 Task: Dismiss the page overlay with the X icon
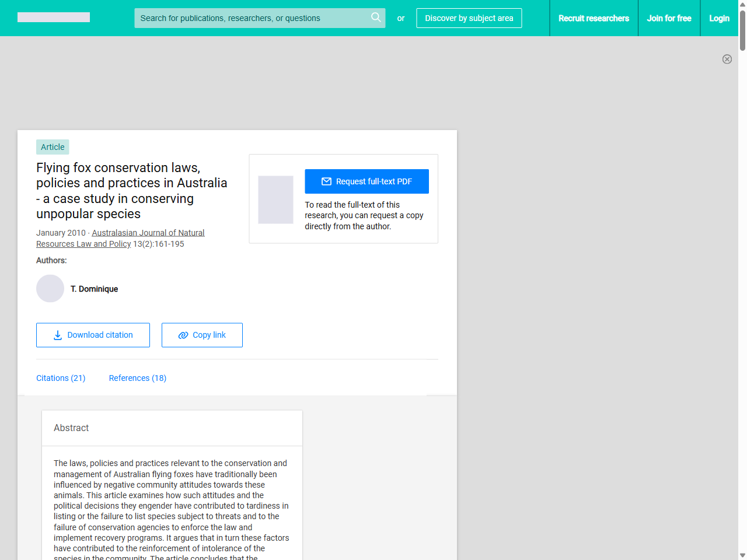point(727,59)
